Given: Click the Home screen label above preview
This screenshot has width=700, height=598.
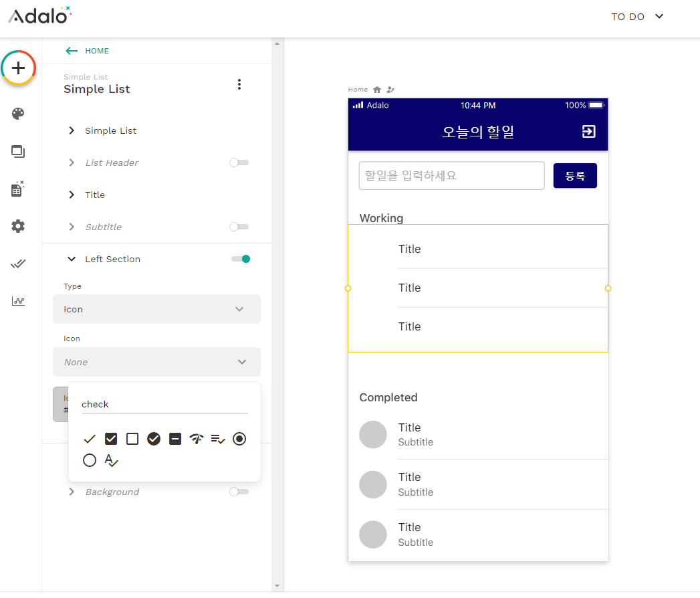Looking at the screenshot, I should coord(358,90).
